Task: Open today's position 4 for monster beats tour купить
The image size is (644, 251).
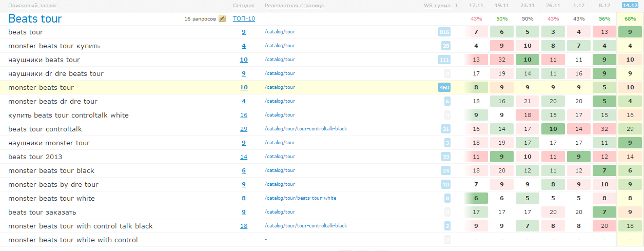Action: 244,46
